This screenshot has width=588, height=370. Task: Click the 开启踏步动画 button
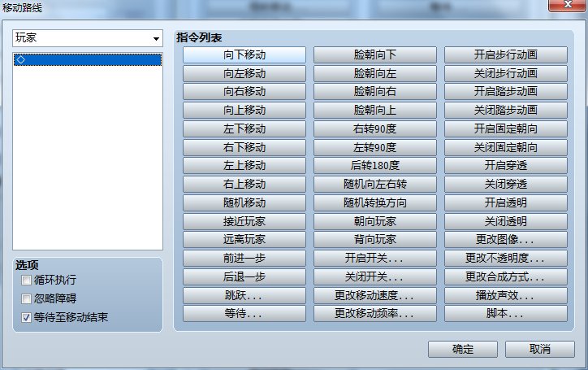tap(506, 92)
